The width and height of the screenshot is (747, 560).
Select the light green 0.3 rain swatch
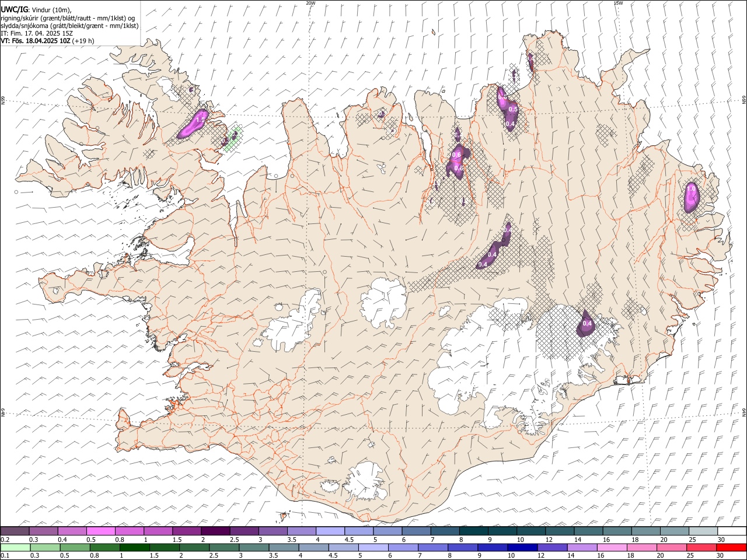45,547
